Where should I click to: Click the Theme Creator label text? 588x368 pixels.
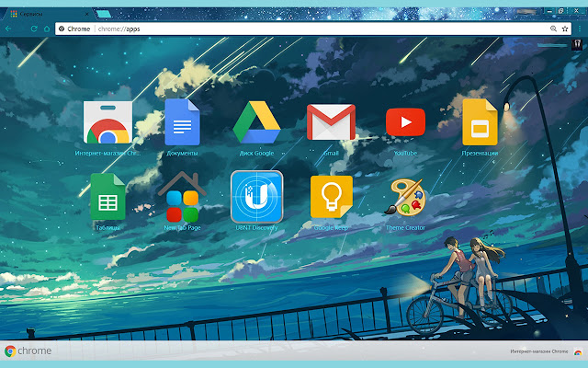pos(405,227)
